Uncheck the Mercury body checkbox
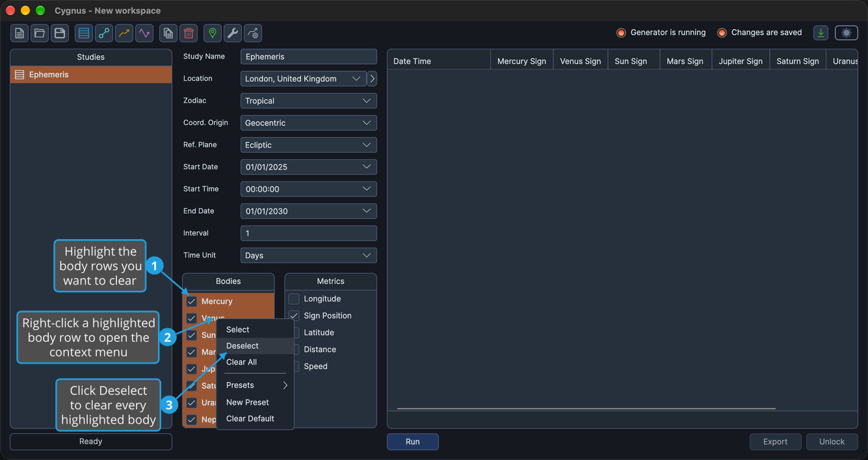 (x=191, y=301)
